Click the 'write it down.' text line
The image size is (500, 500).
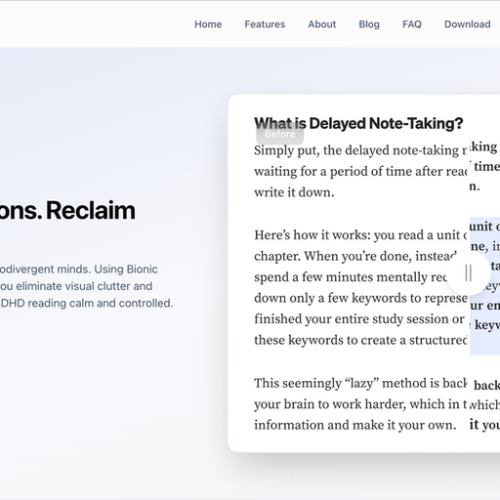coord(294,193)
